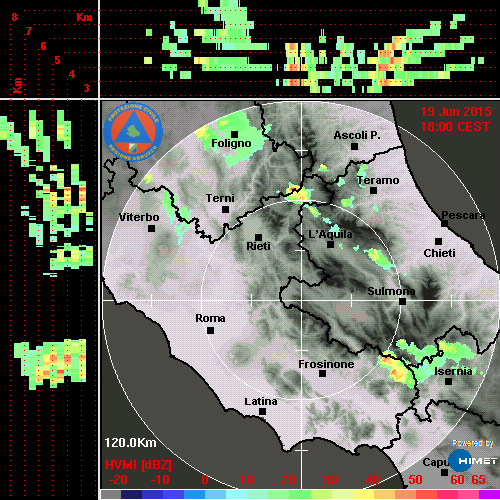This screenshot has width=500, height=500.
Task: Select the Latina city square marker
Action: pos(262,412)
